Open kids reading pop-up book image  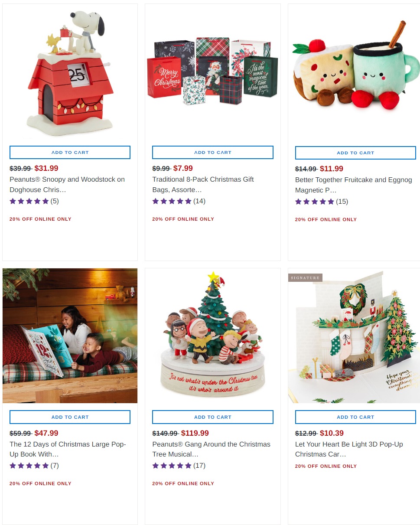tap(70, 336)
